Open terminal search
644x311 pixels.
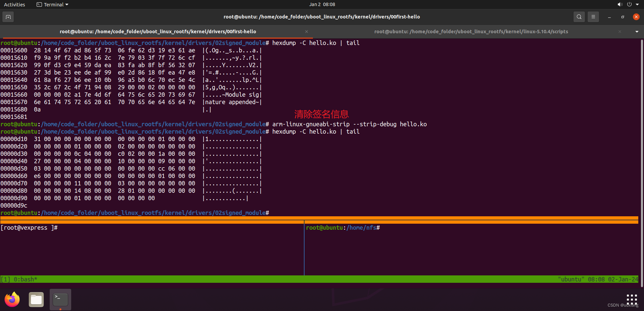coord(579,17)
